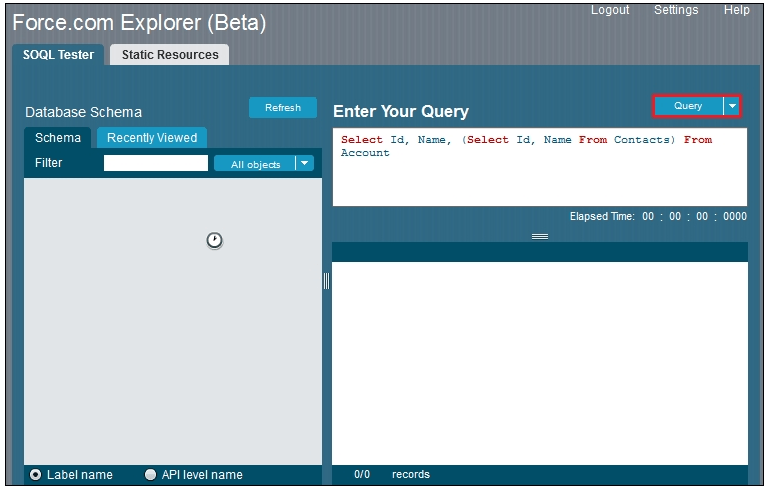Viewport: 768px width, 489px height.
Task: Click inside the SOQL query text area
Action: point(540,167)
